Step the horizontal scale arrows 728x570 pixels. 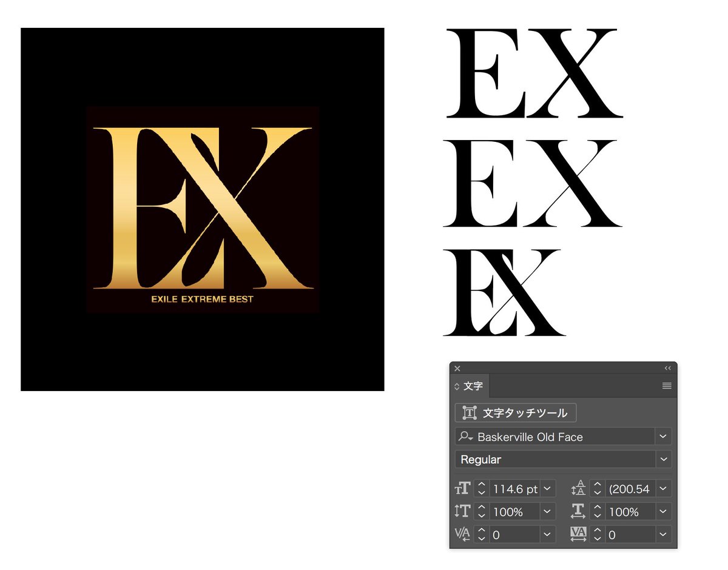tap(598, 512)
